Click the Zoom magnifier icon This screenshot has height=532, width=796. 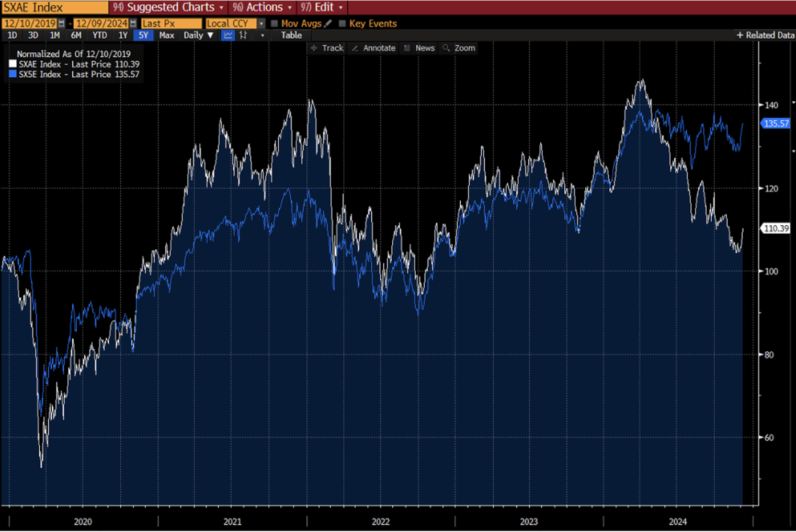pyautogui.click(x=446, y=48)
